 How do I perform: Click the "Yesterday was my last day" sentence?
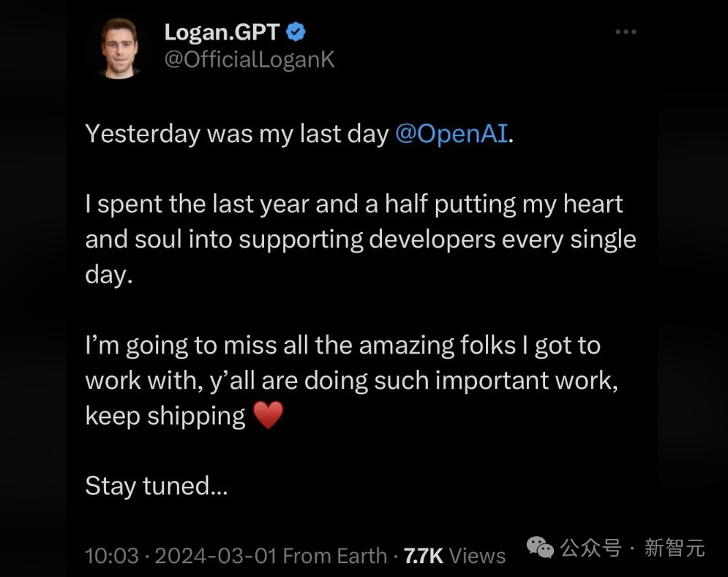tap(236, 134)
